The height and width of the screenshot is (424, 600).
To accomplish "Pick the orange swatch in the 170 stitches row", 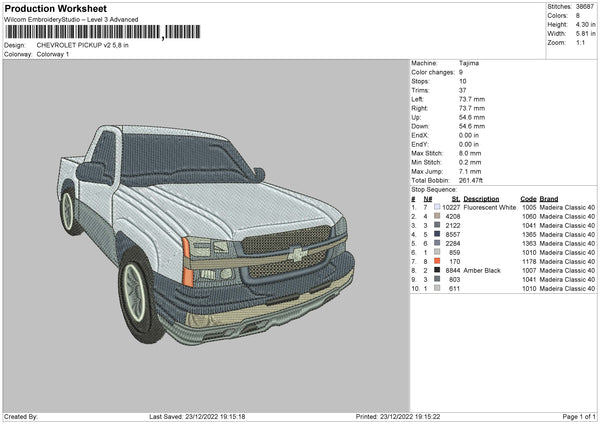I will click(437, 261).
